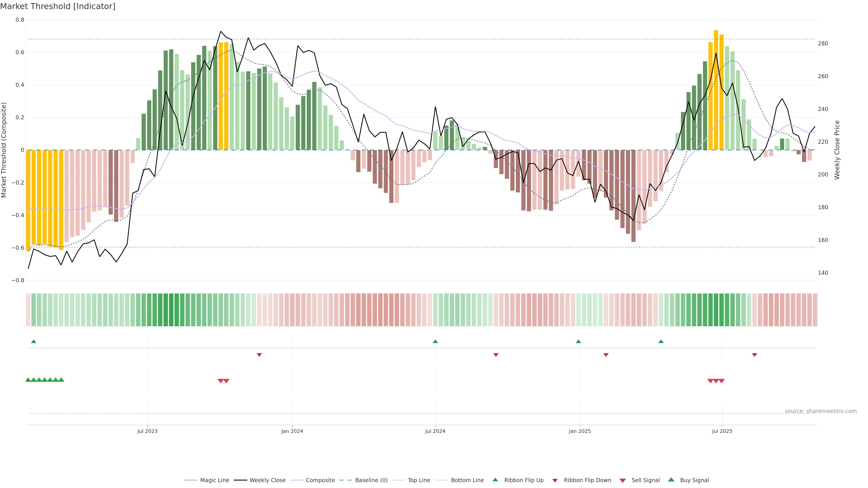This screenshot has height=488, width=868.
Task: Click the Jul 2025 x-axis label
Action: point(722,431)
